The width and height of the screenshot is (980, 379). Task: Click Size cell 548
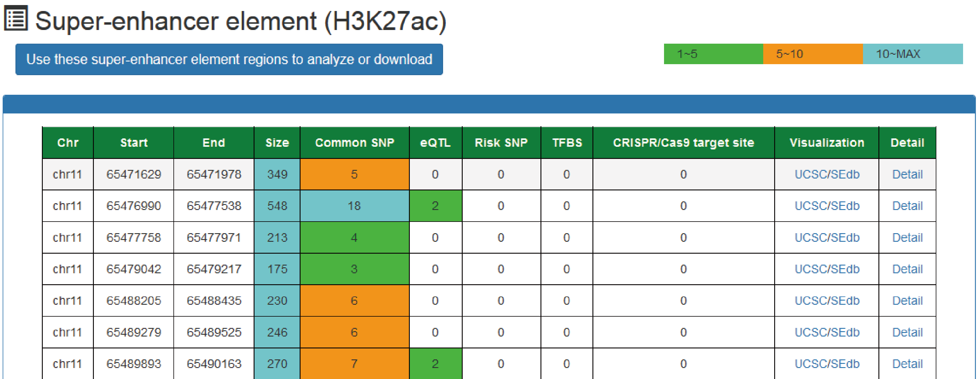[277, 206]
